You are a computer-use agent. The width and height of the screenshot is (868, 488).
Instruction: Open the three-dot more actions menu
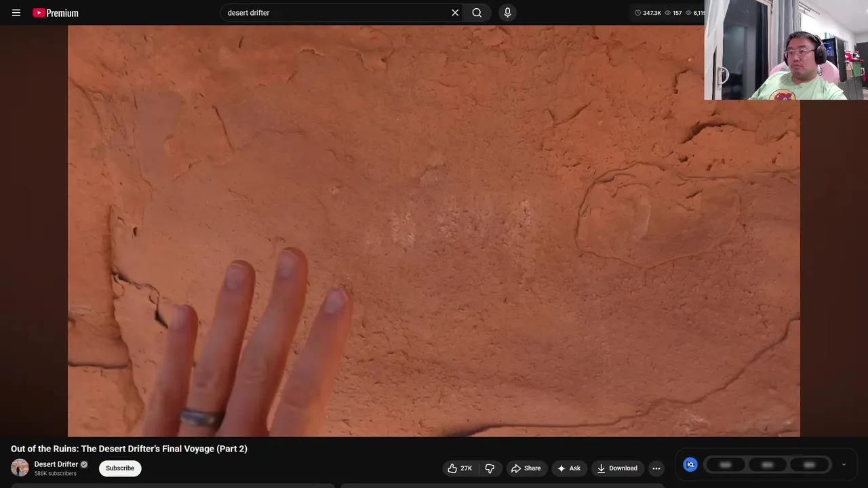coord(656,468)
